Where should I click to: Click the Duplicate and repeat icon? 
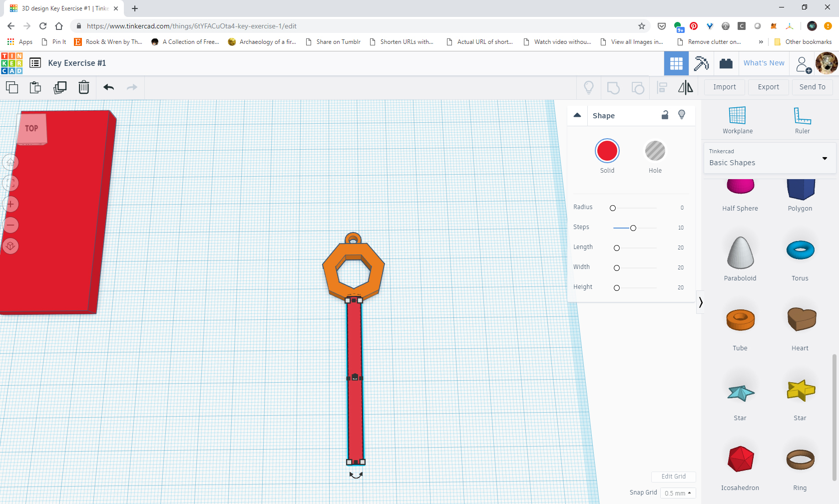[x=60, y=87]
